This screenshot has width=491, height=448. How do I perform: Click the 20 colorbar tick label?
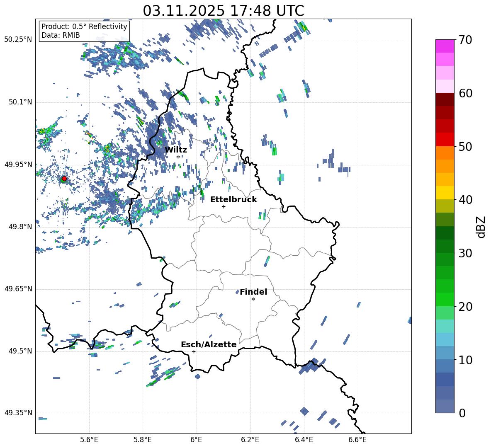coord(465,307)
